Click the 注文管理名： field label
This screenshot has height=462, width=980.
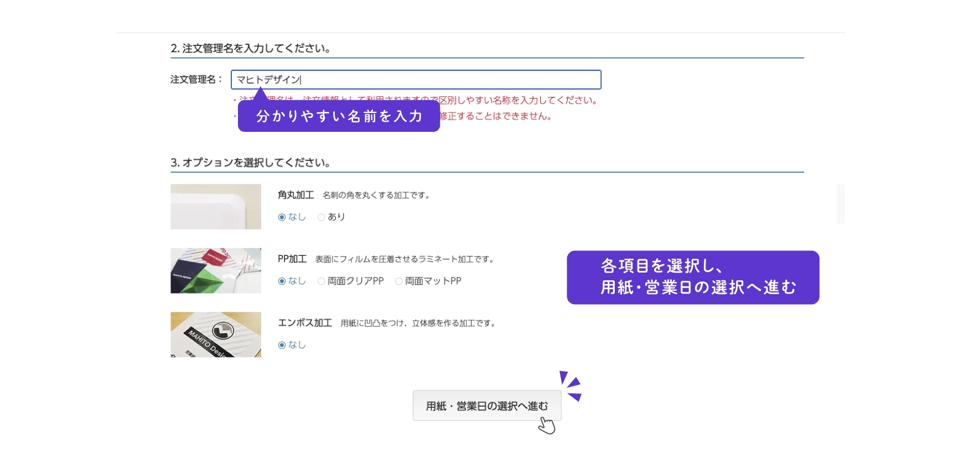tap(196, 80)
